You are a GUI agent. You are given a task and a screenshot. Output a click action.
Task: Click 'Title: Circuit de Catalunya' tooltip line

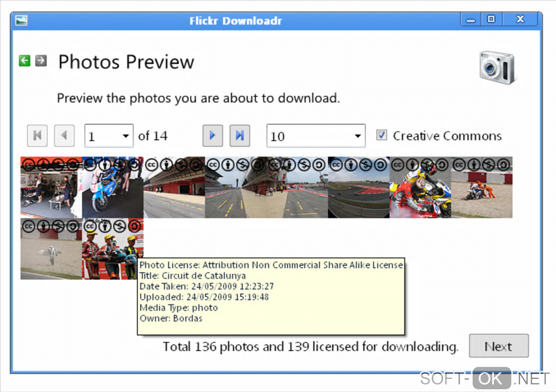point(192,276)
